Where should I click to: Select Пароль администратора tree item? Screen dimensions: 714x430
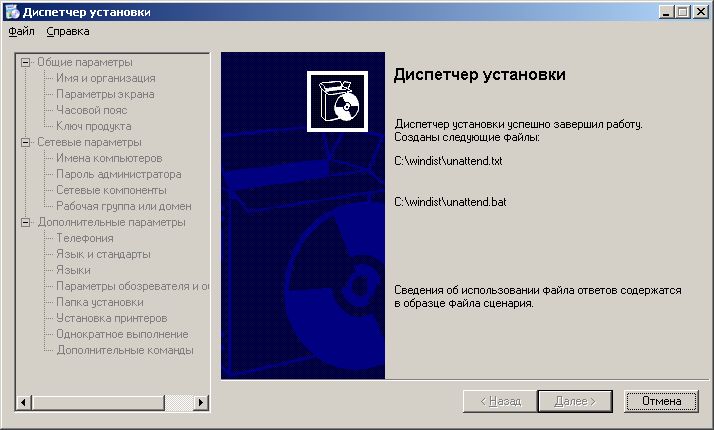pyautogui.click(x=118, y=174)
